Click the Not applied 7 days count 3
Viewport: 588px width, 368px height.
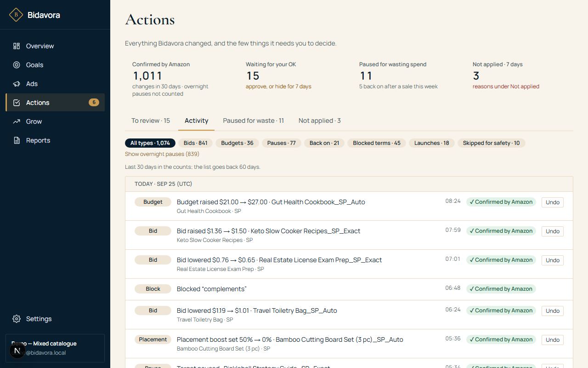476,76
